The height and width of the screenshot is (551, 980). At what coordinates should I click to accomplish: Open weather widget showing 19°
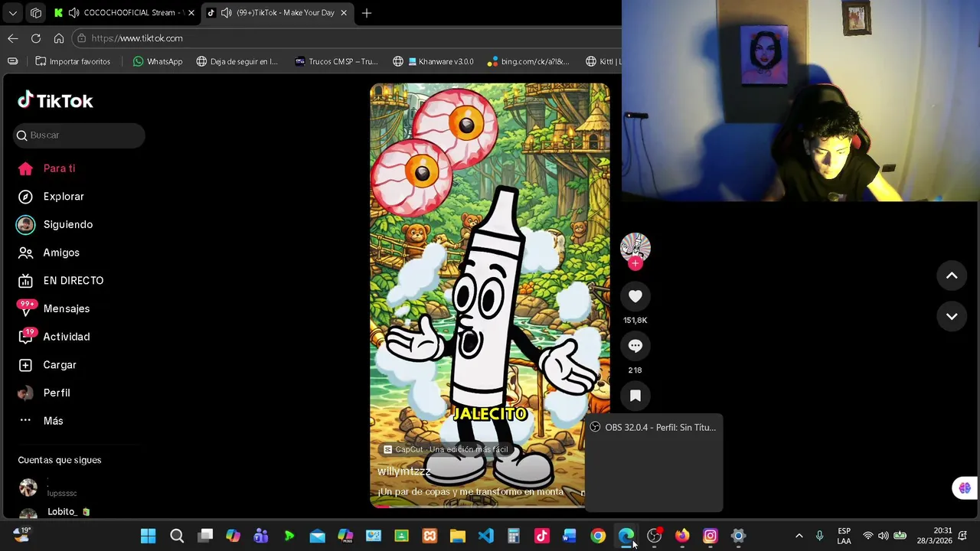21,535
